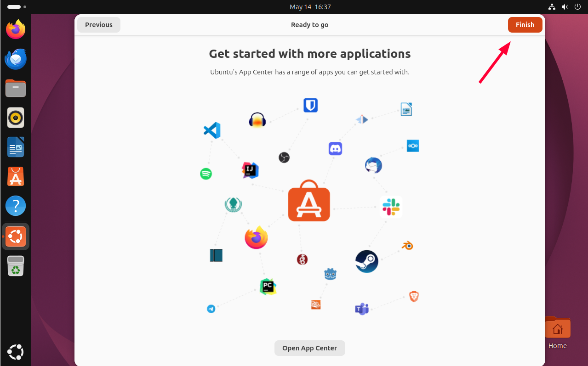Click the power icon in top bar

(x=578, y=7)
